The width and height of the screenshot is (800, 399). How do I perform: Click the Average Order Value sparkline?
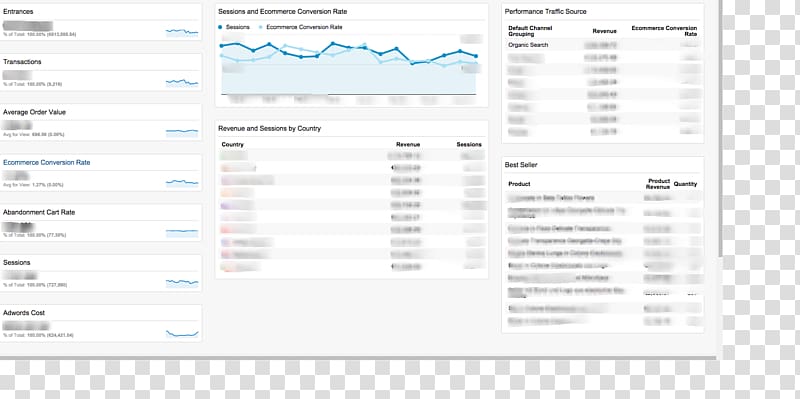(182, 133)
